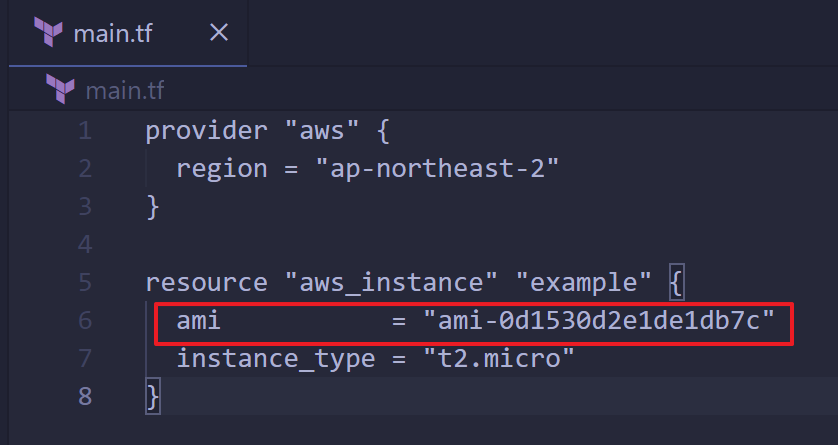Click the Terraform icon in the breadcrumb
Image resolution: width=838 pixels, height=445 pixels.
click(x=60, y=89)
